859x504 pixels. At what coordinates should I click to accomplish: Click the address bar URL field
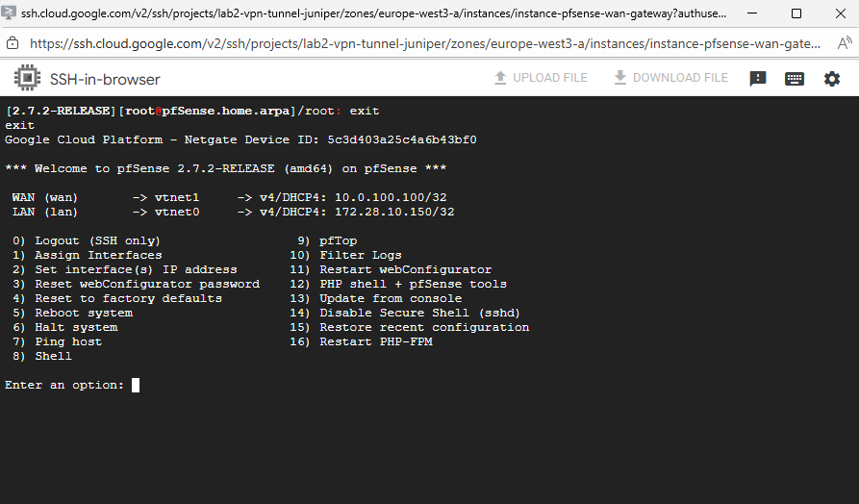click(x=423, y=43)
